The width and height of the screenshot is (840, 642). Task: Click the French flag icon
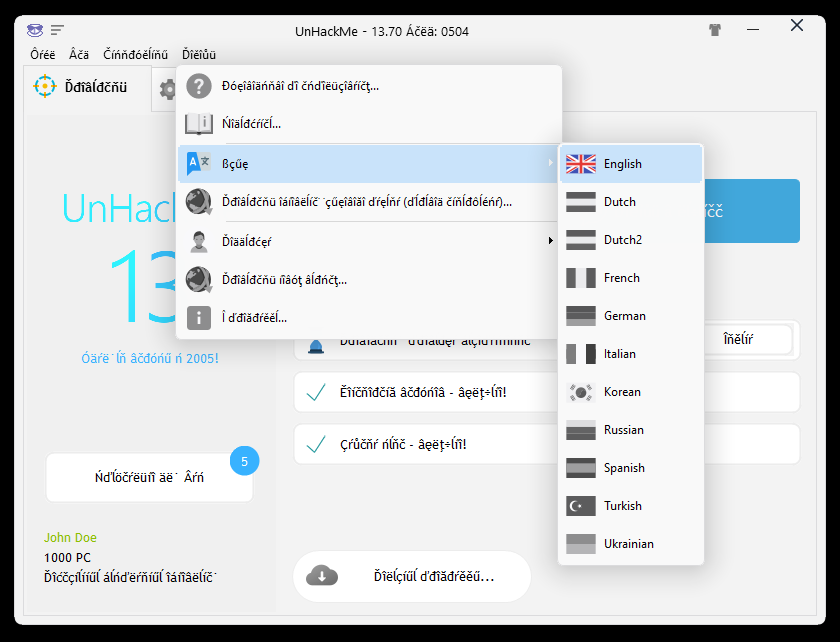coord(581,278)
